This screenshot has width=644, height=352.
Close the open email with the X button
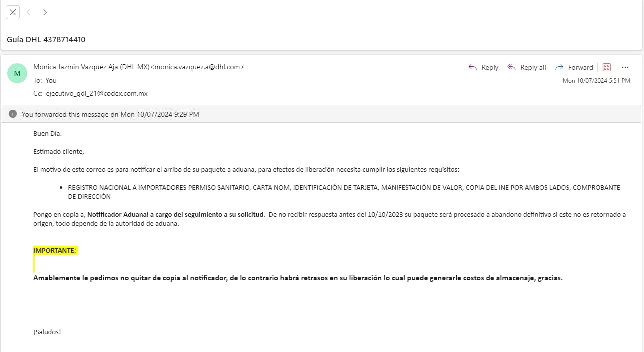[x=13, y=12]
